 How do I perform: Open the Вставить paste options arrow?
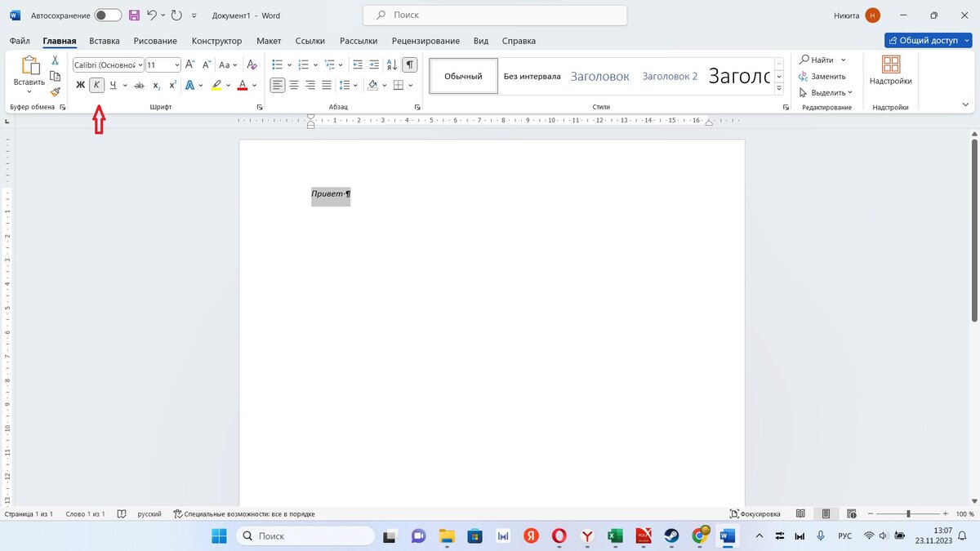coord(29,92)
